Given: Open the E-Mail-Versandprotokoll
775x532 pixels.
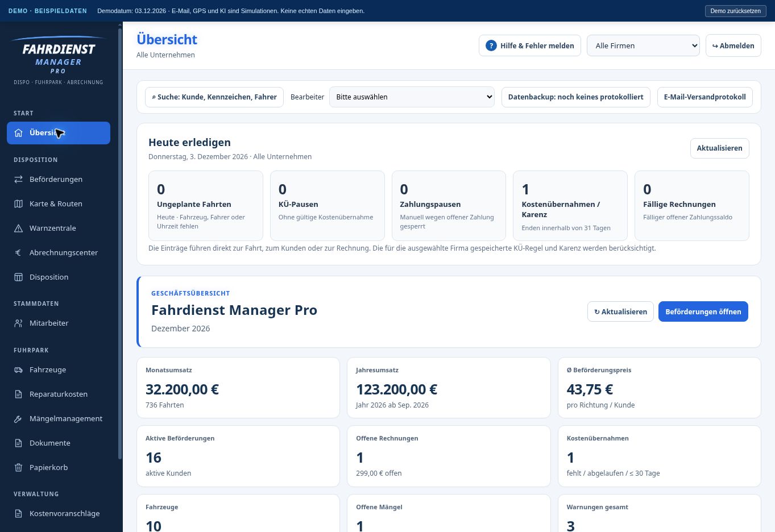Looking at the screenshot, I should tap(704, 97).
